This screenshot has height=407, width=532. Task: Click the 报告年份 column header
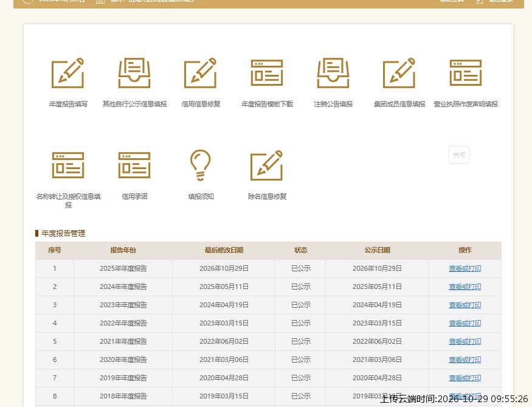point(123,250)
